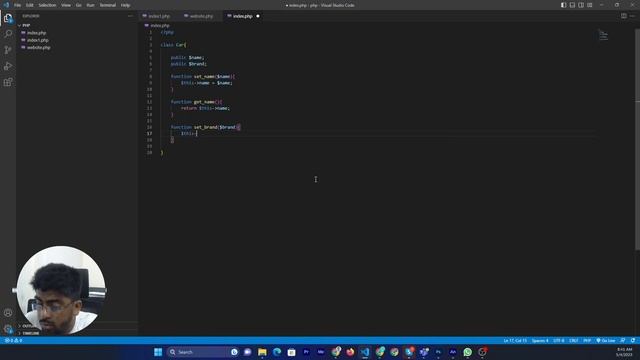Click the editor minimap

603,36
